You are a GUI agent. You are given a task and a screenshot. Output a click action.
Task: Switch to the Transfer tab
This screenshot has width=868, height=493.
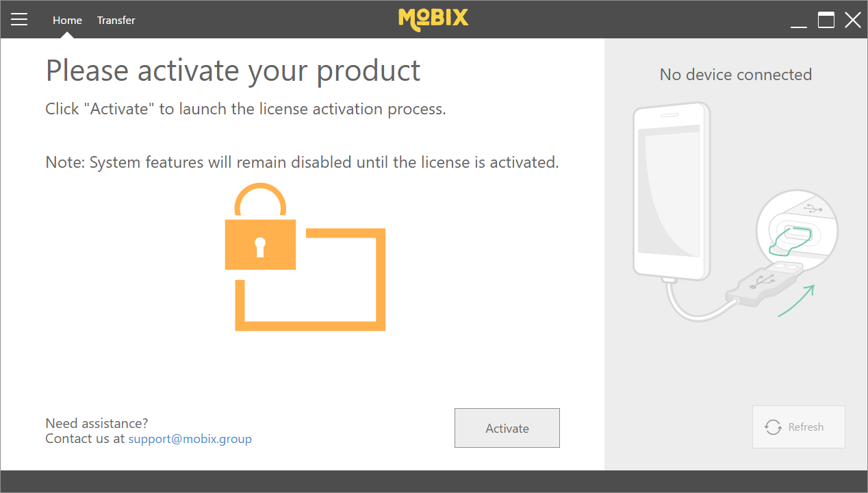pyautogui.click(x=116, y=21)
